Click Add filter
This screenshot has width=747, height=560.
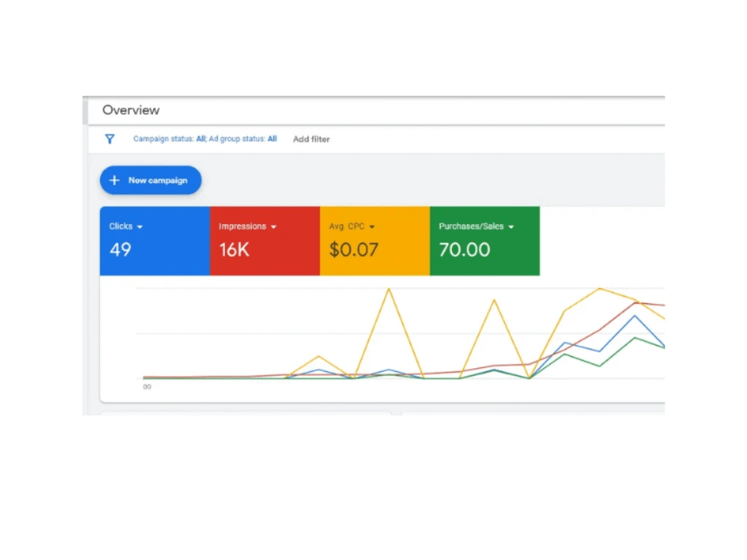click(x=311, y=139)
